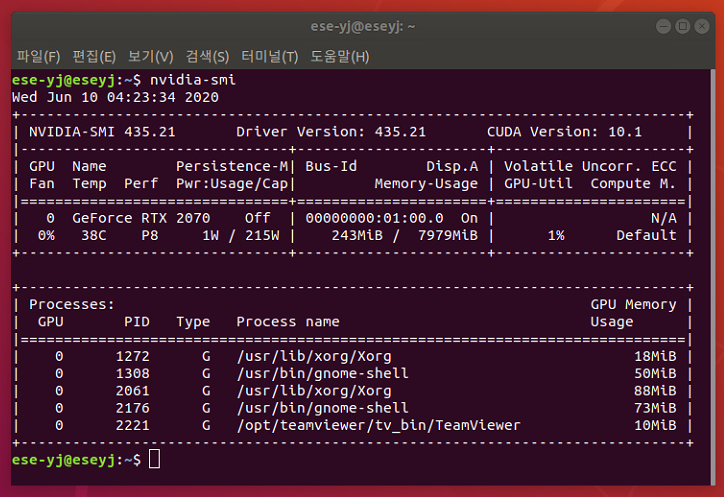724x497 pixels.
Task: Click the bus id 00000000:01:00.0
Action: (374, 218)
